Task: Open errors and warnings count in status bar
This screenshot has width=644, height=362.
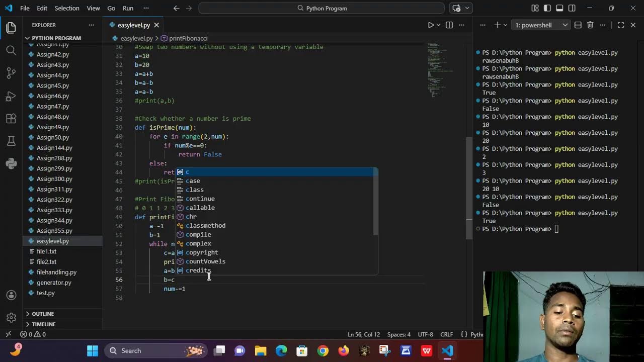Action: (33, 334)
